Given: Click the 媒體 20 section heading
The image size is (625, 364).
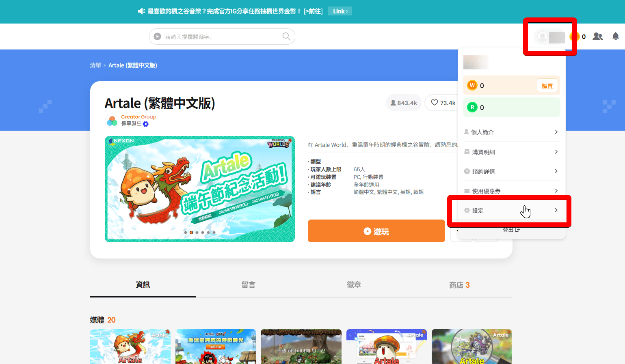Looking at the screenshot, I should (x=103, y=320).
